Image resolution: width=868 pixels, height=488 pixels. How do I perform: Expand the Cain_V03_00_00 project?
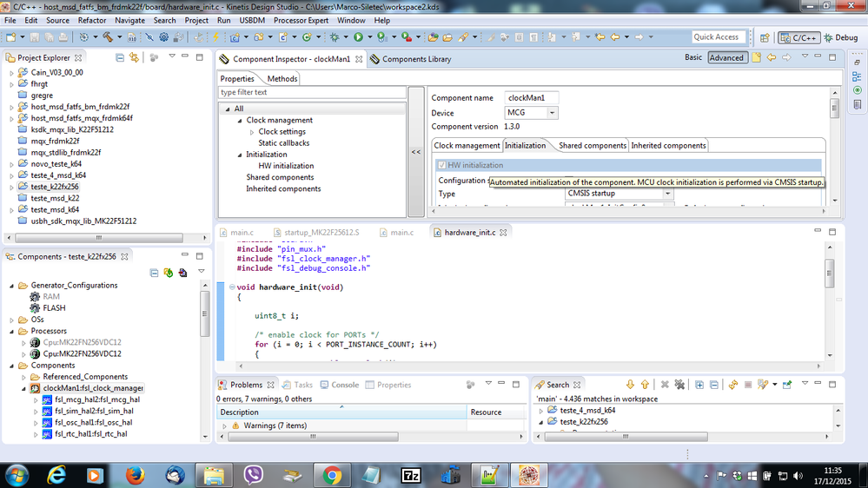click(x=11, y=72)
